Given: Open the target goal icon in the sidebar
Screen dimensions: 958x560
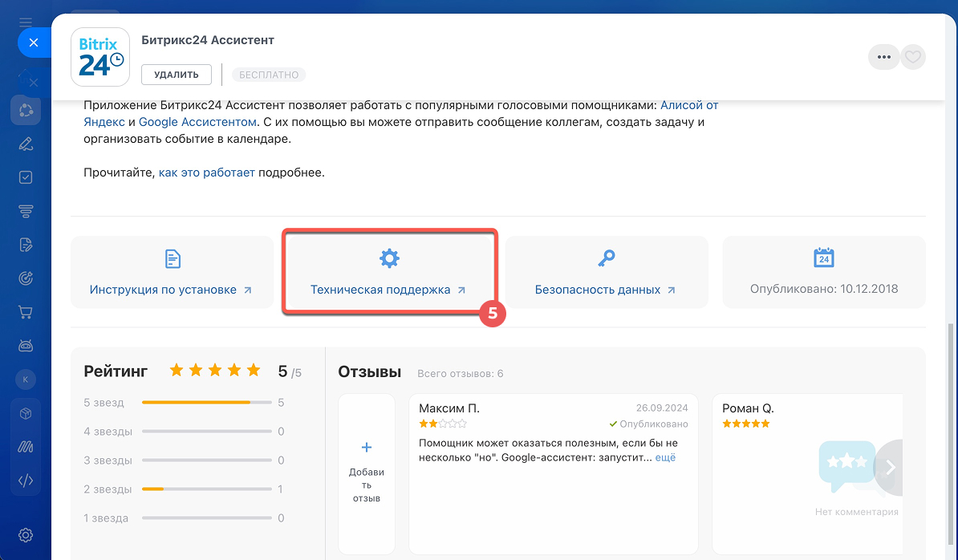Looking at the screenshot, I should 26,278.
